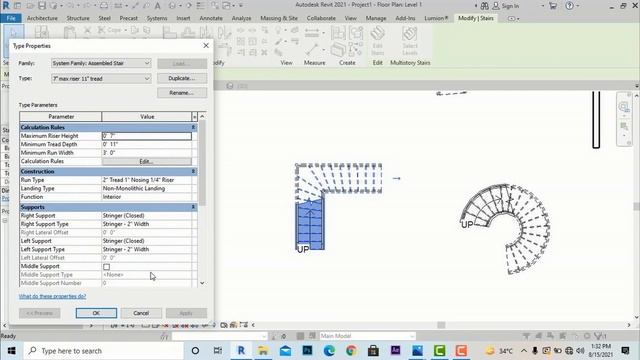Collapse the Supports section

click(193, 207)
